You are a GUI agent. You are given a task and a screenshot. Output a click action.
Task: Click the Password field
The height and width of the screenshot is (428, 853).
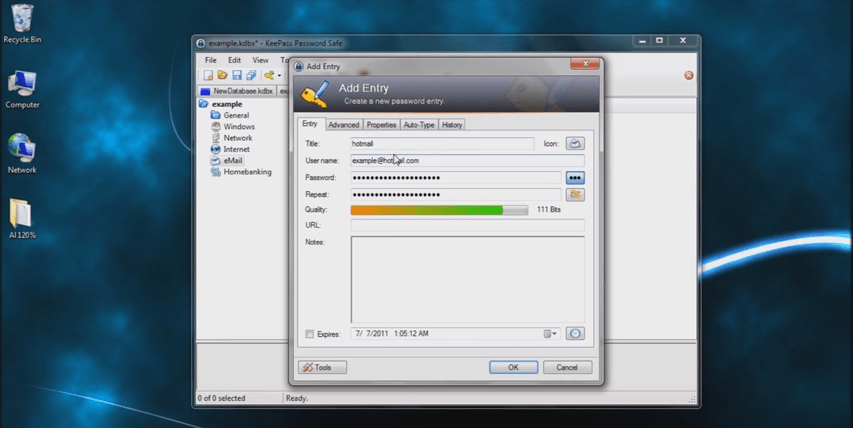point(455,178)
